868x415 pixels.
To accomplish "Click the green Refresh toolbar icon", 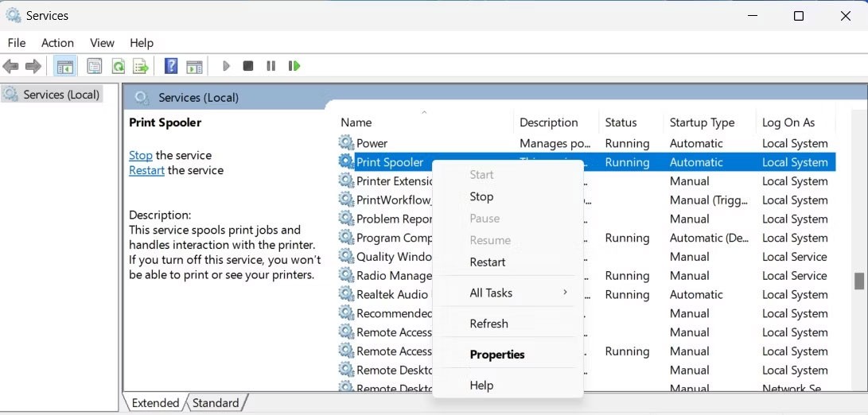I will tap(118, 66).
